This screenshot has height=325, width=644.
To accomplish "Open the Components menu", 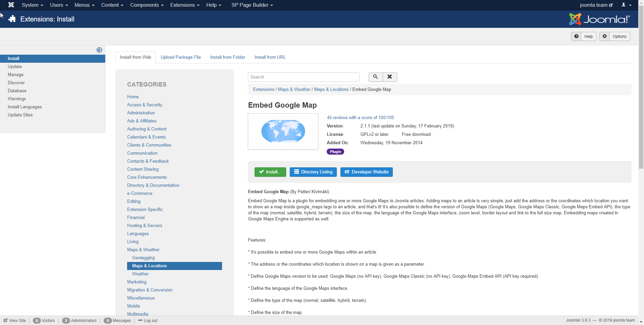I will click(147, 5).
